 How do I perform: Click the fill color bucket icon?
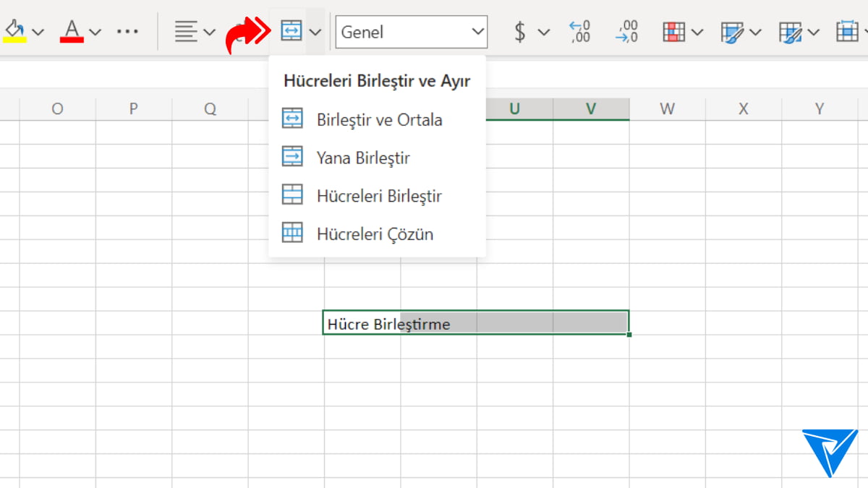coord(14,31)
